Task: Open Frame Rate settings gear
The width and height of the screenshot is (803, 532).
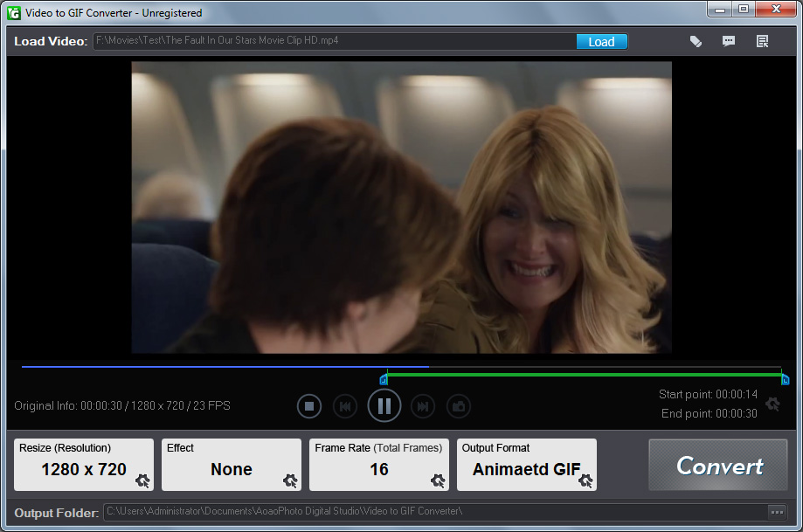Action: (439, 480)
